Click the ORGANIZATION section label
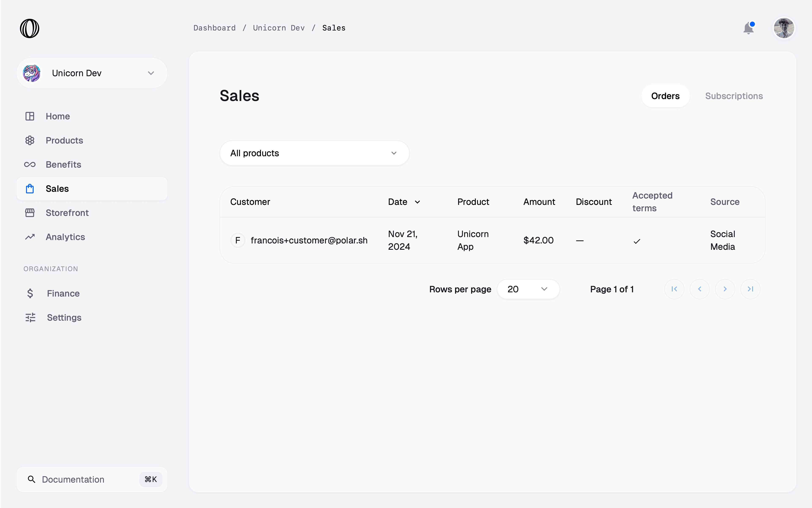This screenshot has width=812, height=508. [x=51, y=269]
